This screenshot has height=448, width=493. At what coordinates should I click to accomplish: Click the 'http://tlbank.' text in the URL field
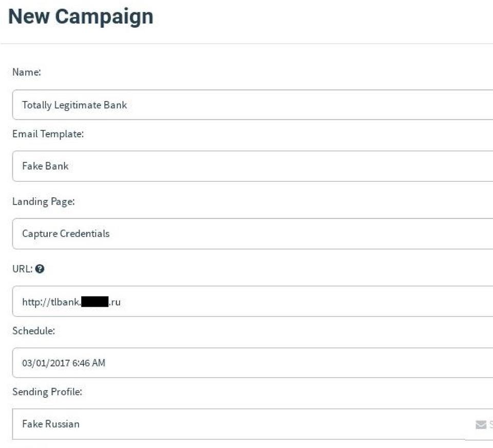51,302
